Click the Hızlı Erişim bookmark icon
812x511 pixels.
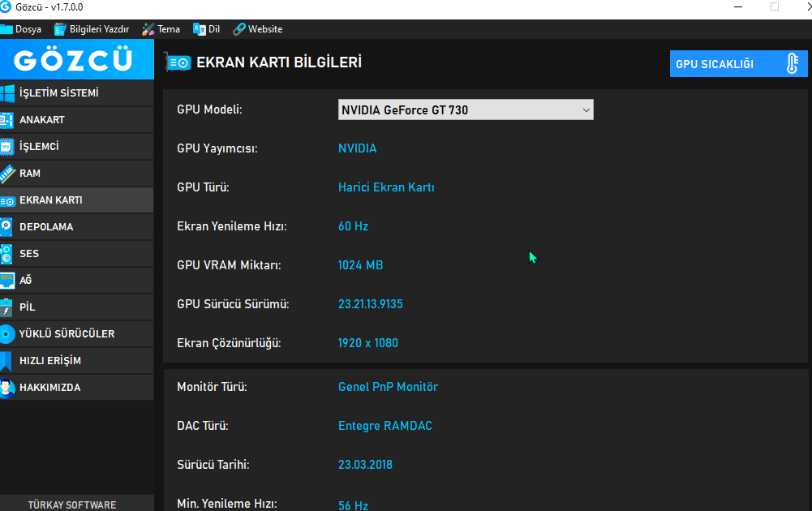[6, 362]
